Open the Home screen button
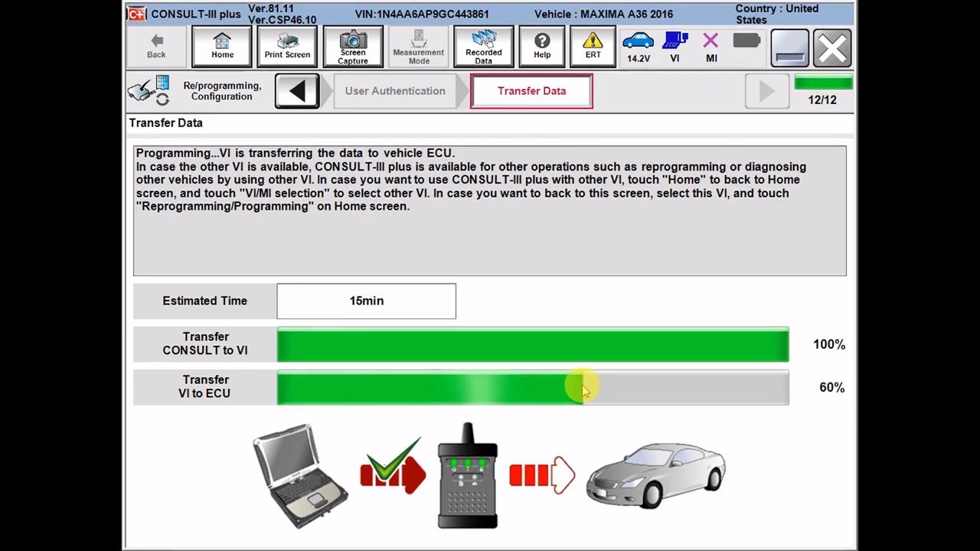This screenshot has width=980, height=551. pos(222,47)
